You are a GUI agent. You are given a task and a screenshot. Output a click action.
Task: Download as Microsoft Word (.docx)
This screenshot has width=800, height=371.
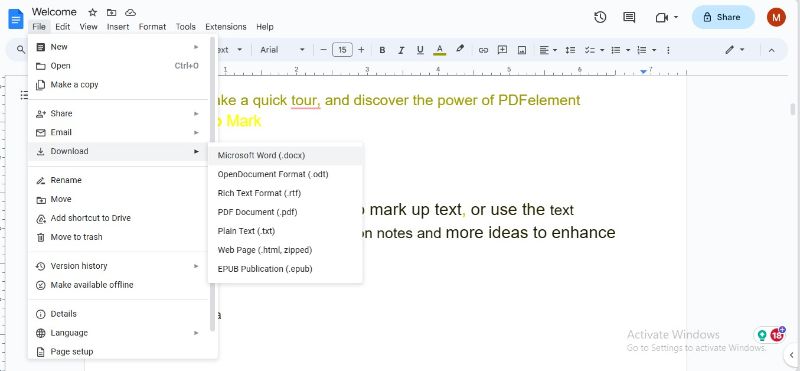[285, 155]
